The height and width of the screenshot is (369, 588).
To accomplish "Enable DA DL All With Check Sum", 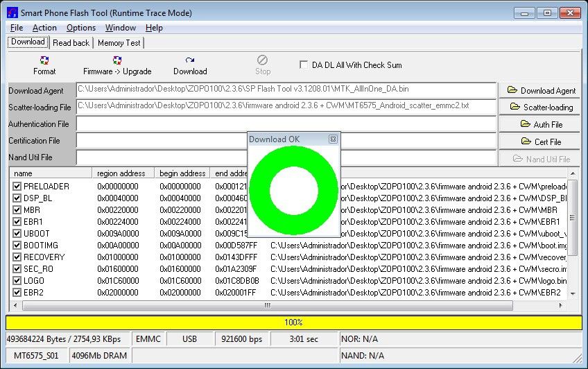I will 304,65.
